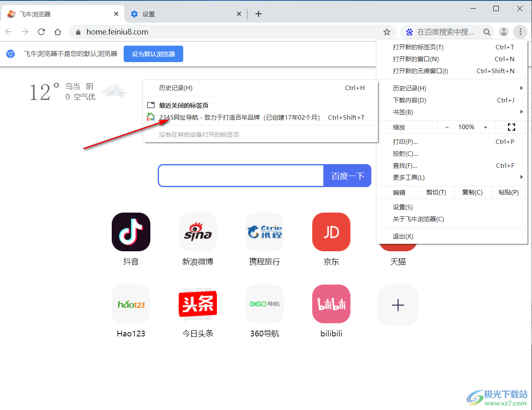The width and height of the screenshot is (532, 410).
Task: Decrease zoom with minus button
Action: pyautogui.click(x=447, y=127)
